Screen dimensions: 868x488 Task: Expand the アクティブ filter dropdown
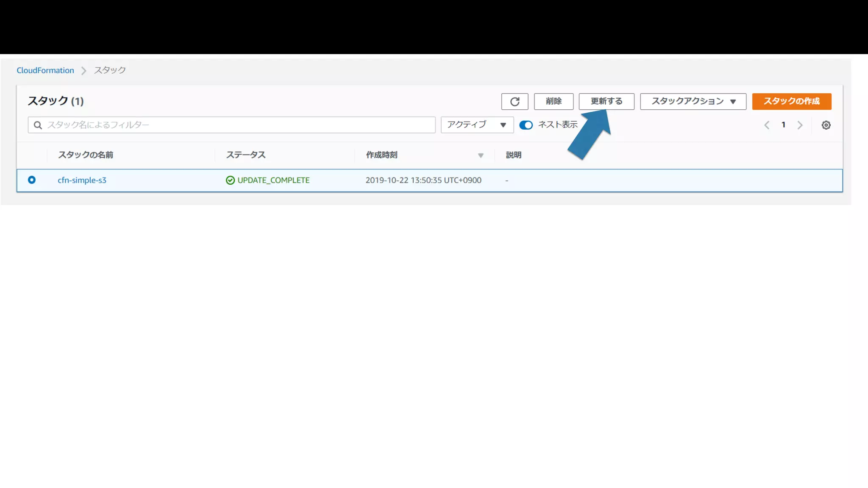click(477, 125)
